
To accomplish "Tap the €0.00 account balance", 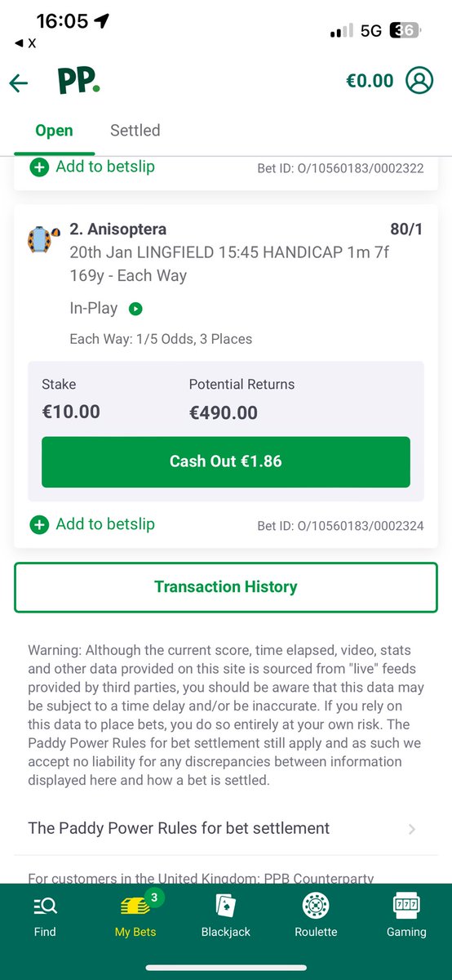I will click(x=370, y=81).
